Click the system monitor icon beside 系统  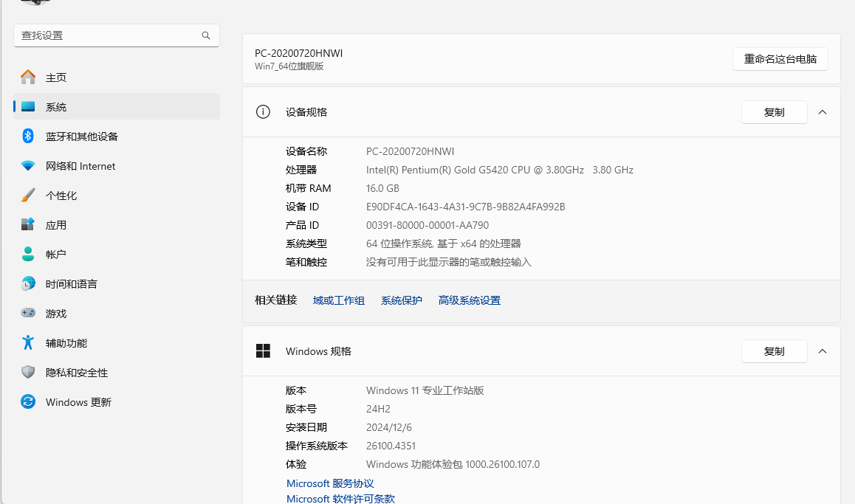28,107
